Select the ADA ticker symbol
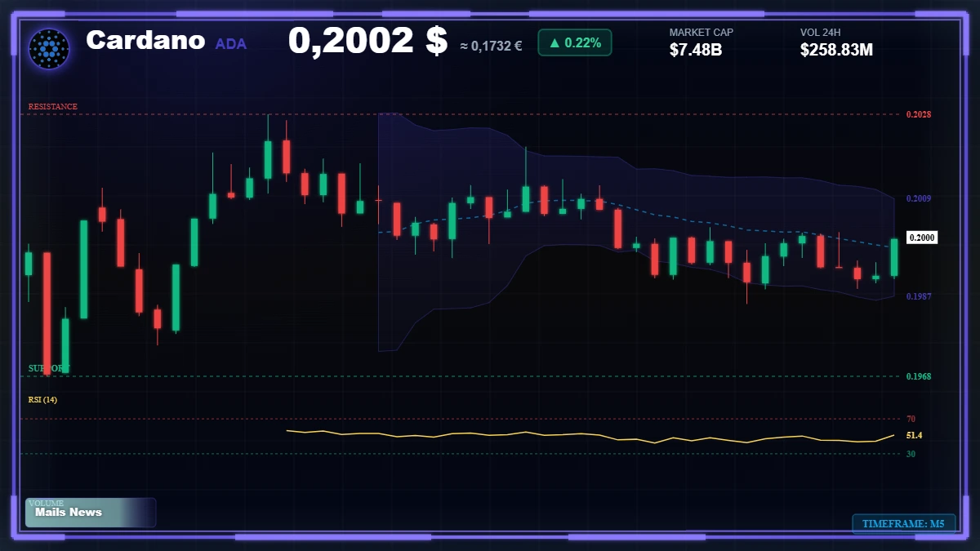This screenshot has height=551, width=980. pos(231,44)
